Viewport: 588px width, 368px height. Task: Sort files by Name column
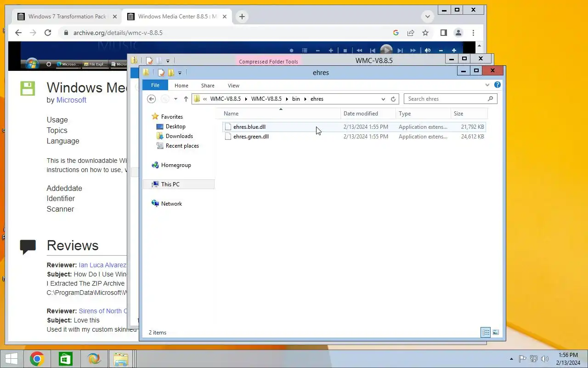[280, 114]
